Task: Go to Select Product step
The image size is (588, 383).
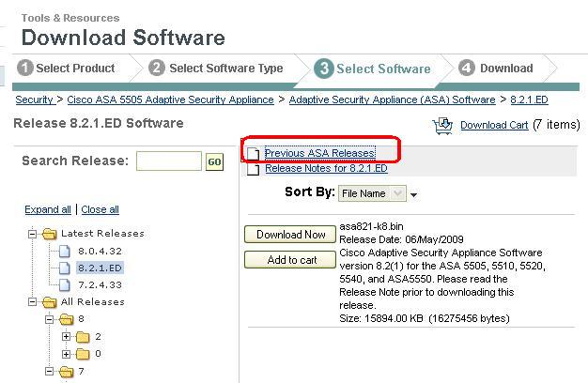Action: 75,69
